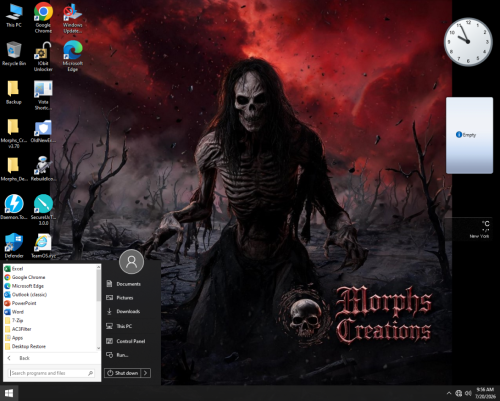Open the network tray icon
Image resolution: width=500 pixels, height=401 pixels.
click(x=459, y=393)
